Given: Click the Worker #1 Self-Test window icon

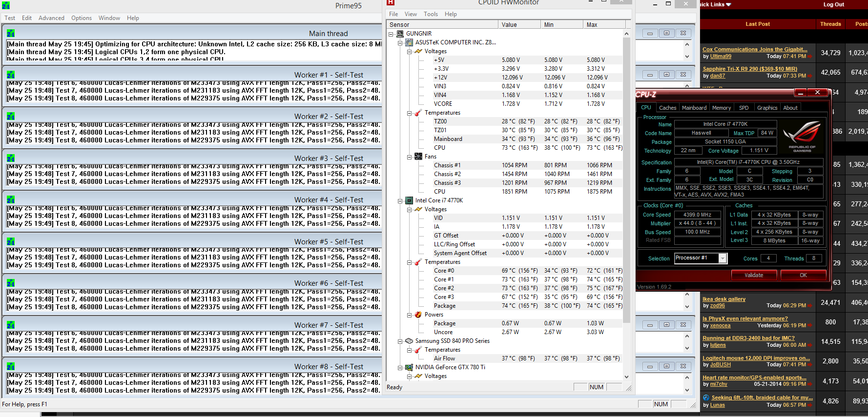Looking at the screenshot, I should coord(11,75).
